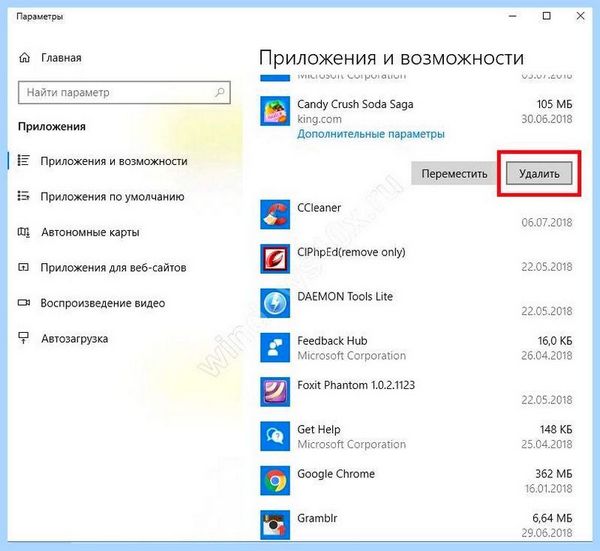This screenshot has height=551, width=600.
Task: Click the CCleaner app icon
Action: click(275, 215)
